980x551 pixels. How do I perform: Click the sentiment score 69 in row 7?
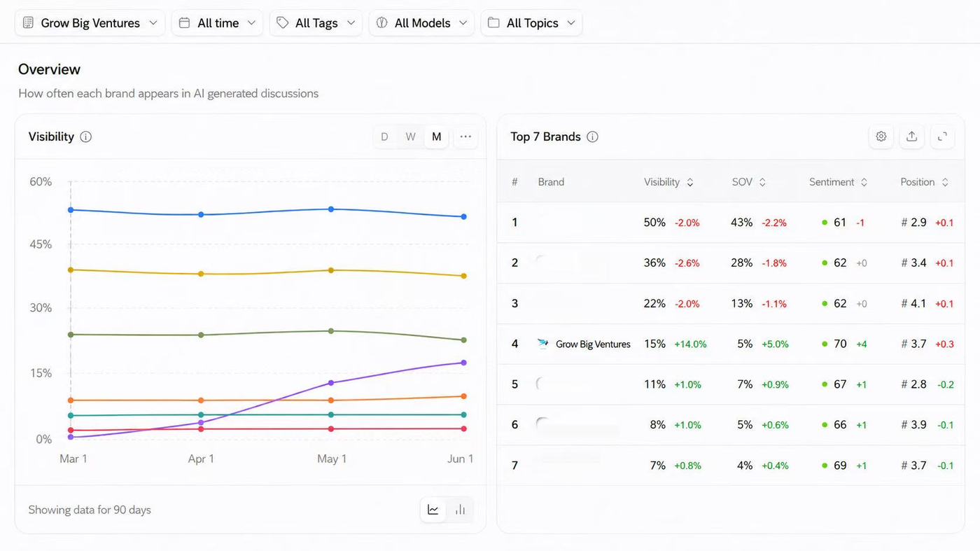point(840,466)
